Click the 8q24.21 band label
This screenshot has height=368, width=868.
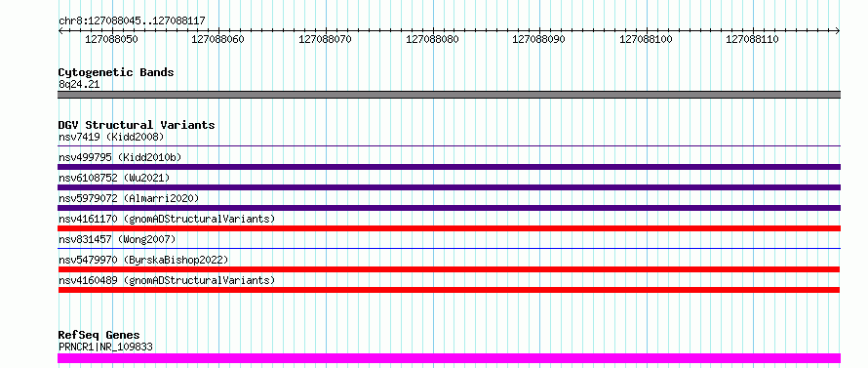79,85
